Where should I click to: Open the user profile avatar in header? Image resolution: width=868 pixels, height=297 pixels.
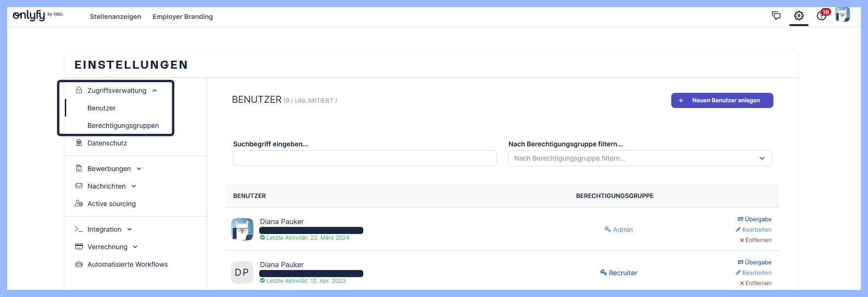842,15
